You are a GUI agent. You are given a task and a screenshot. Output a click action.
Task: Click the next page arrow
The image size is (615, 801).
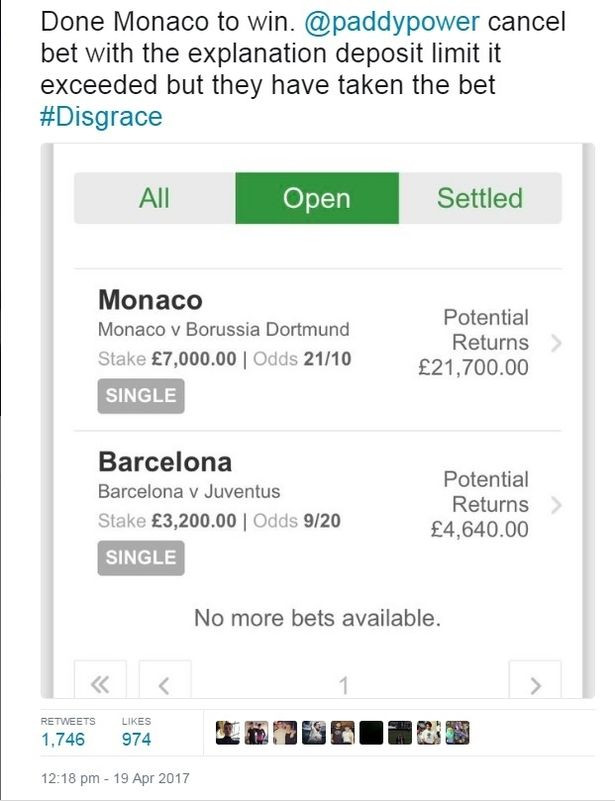pos(535,685)
